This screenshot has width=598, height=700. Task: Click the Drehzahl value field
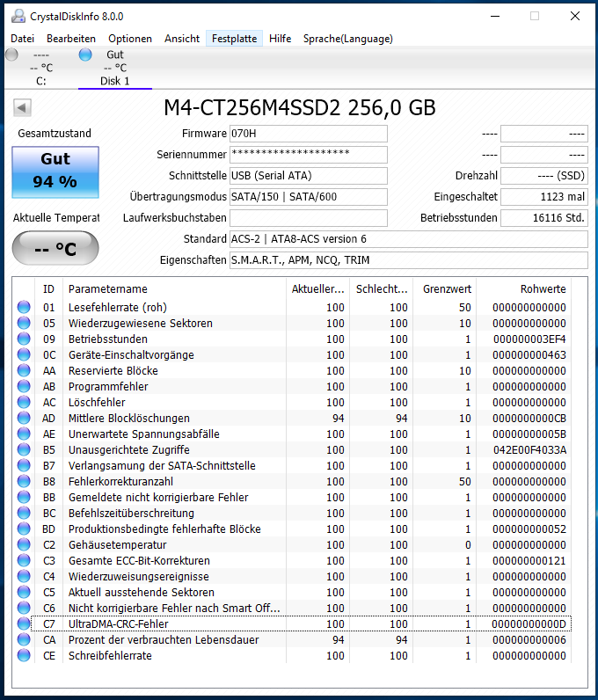[x=544, y=176]
